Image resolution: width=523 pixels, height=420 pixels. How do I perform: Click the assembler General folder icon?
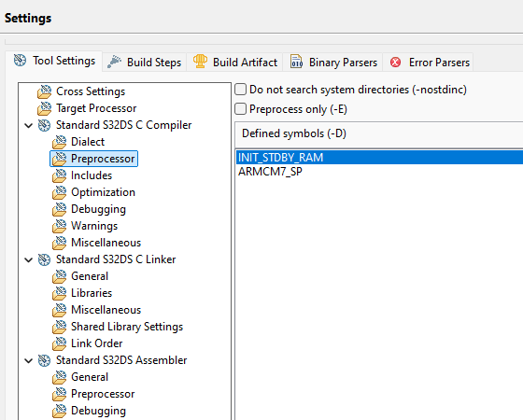(60, 377)
